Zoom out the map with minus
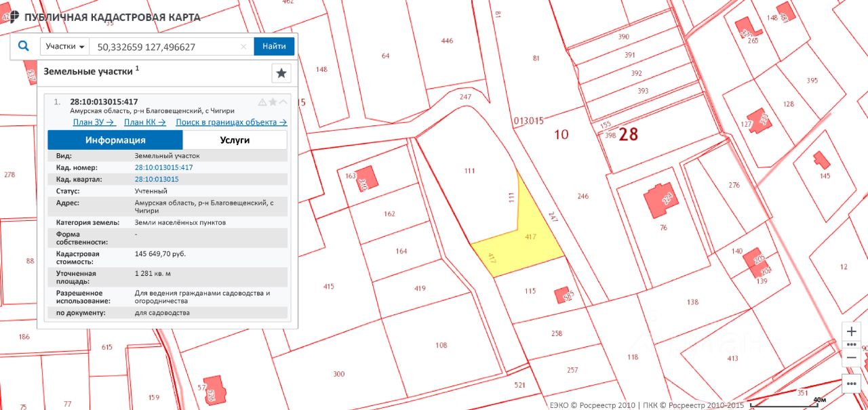Viewport: 868px width, 410px height. point(852,357)
